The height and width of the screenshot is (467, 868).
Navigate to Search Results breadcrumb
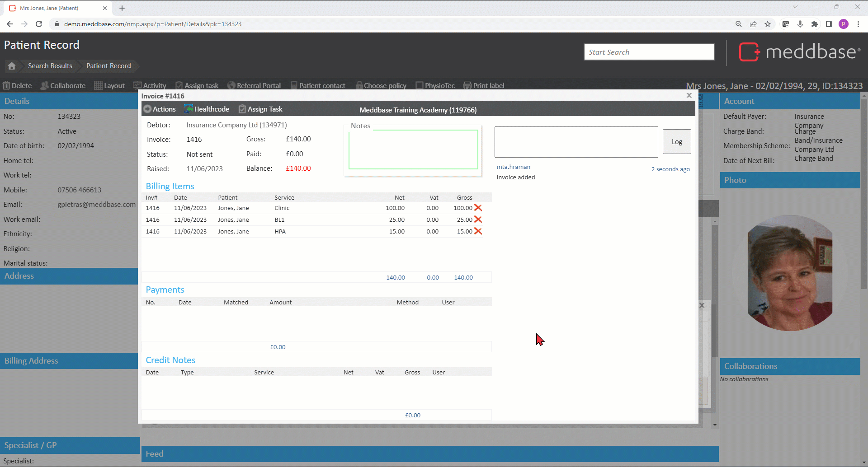(x=50, y=66)
